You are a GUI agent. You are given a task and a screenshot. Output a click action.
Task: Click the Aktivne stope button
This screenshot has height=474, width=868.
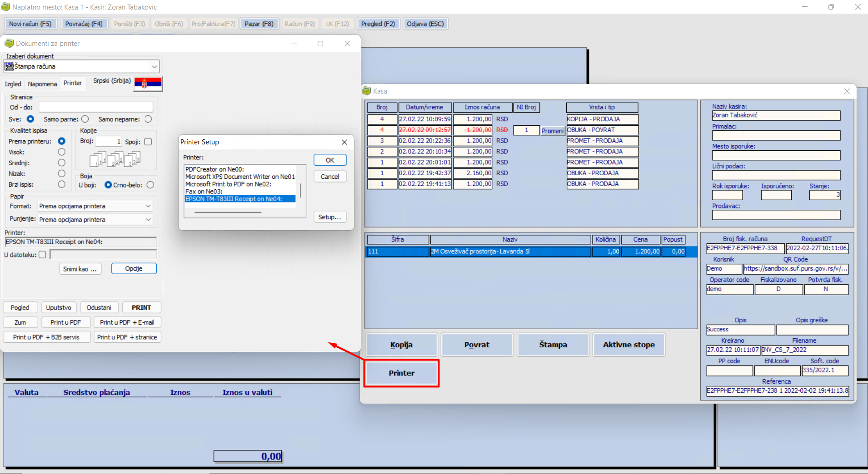pos(629,345)
